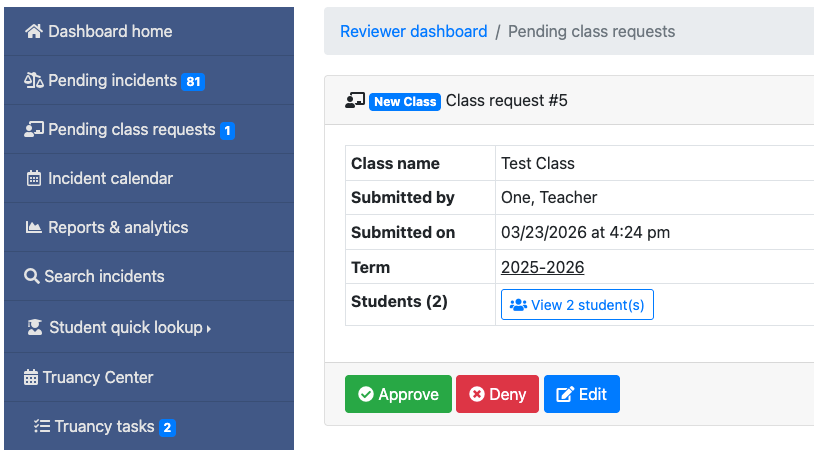Click the scales icon beside Pending incidents
The height and width of the screenshot is (450, 814).
34,80
